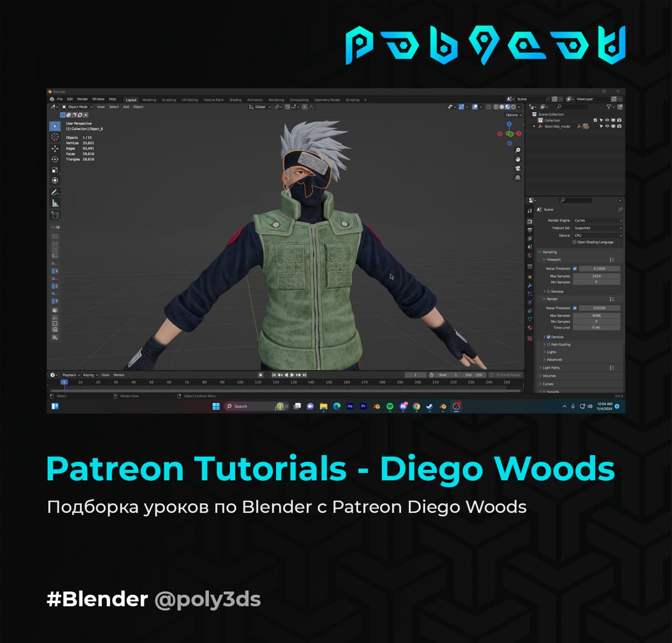Switch perspective/orthographic grid icon
Viewport: 672px width, 643px height.
pyautogui.click(x=518, y=177)
